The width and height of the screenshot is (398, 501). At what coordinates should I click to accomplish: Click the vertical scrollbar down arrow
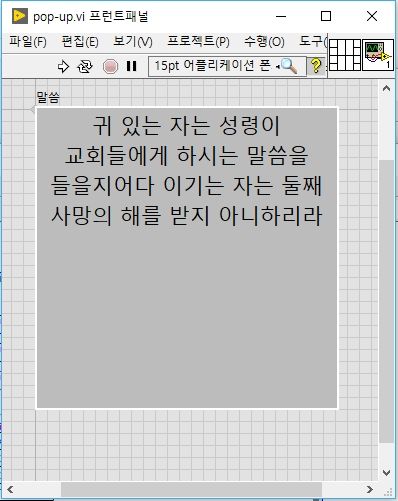click(386, 472)
